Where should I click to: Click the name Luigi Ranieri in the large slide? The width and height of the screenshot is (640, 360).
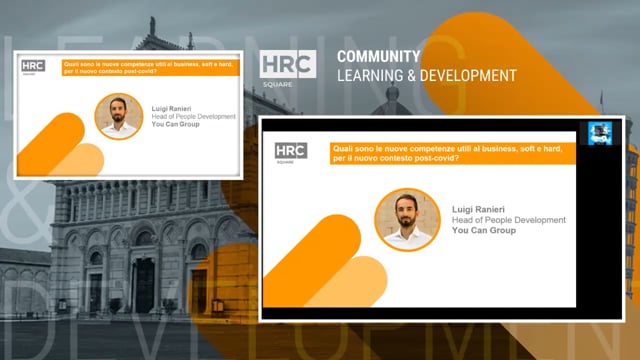click(x=478, y=209)
